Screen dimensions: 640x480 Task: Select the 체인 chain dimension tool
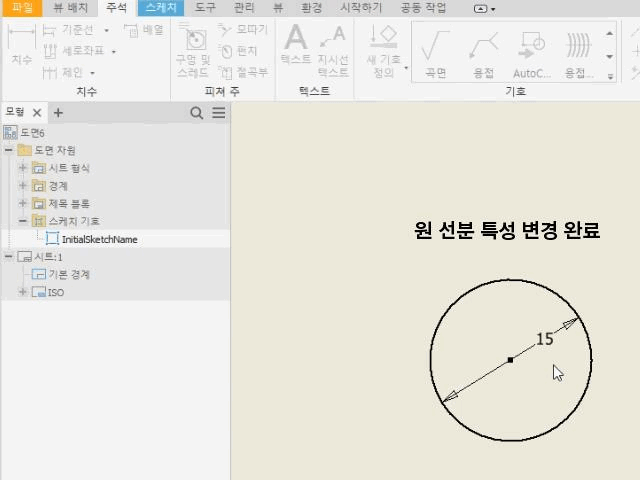click(63, 73)
